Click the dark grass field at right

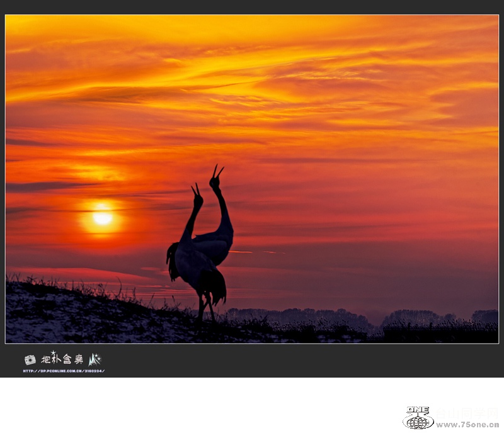(441, 332)
